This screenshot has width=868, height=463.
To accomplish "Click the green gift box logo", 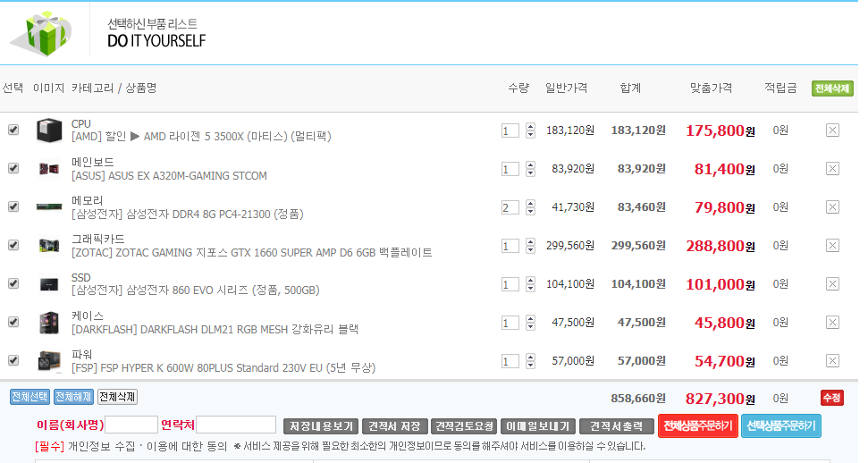I will 42,33.
